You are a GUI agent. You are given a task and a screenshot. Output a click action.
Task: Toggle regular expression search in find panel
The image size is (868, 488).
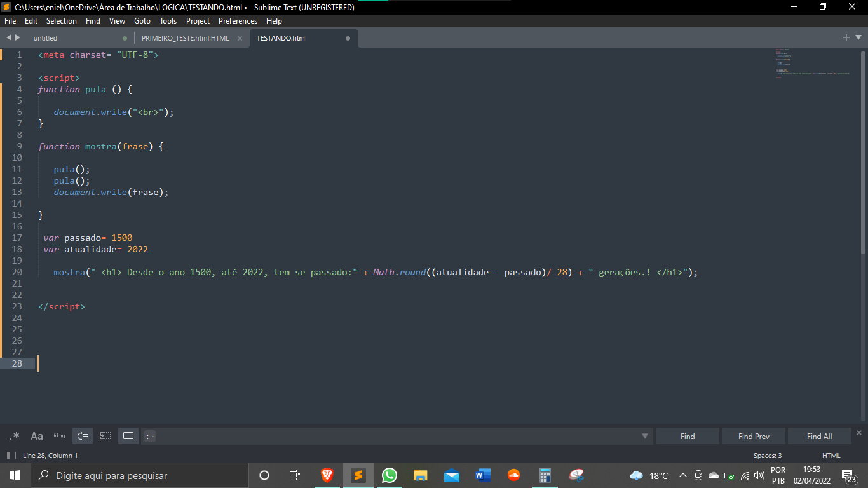click(14, 436)
